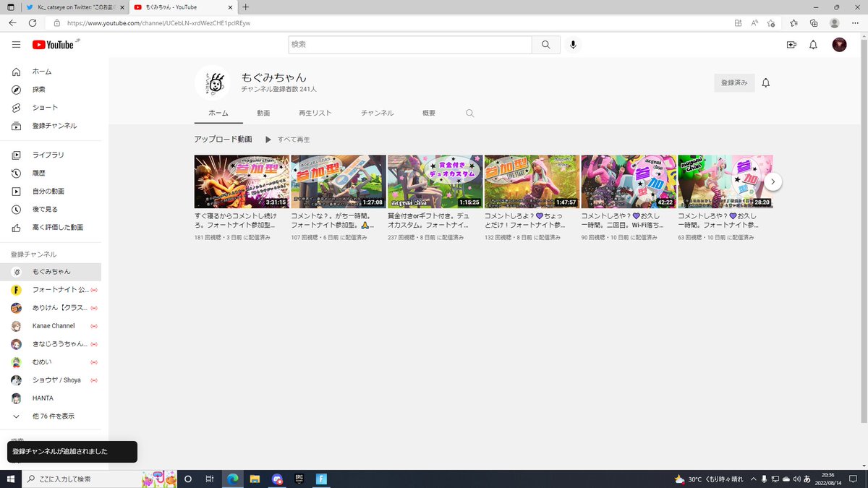Click the アップロード動画 heading link
The height and width of the screenshot is (488, 868).
(223, 139)
